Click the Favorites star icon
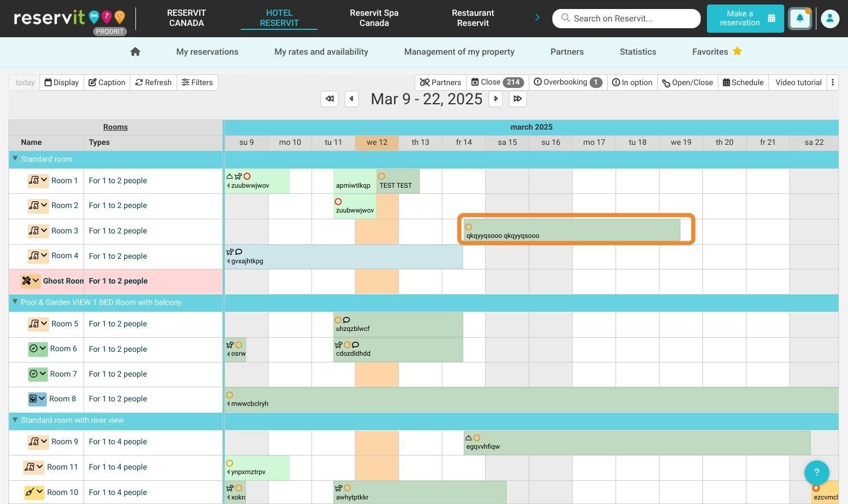Screen dimensions: 848x504 pyautogui.click(x=737, y=51)
